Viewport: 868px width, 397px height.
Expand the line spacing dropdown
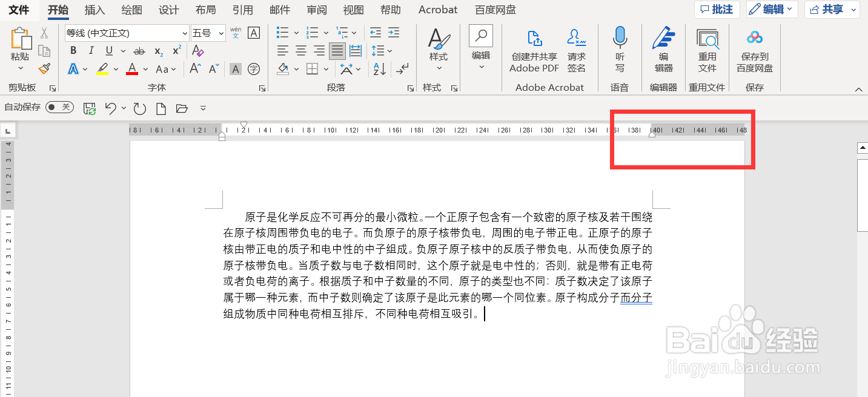388,51
